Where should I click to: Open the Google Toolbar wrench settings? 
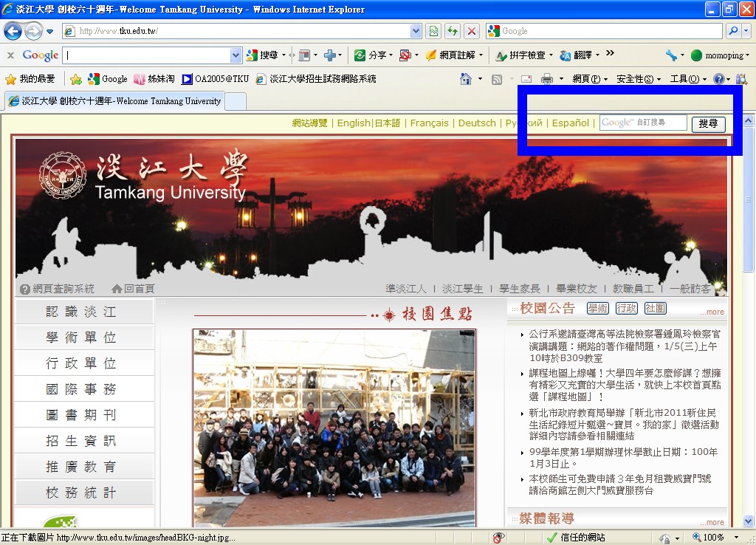point(671,55)
